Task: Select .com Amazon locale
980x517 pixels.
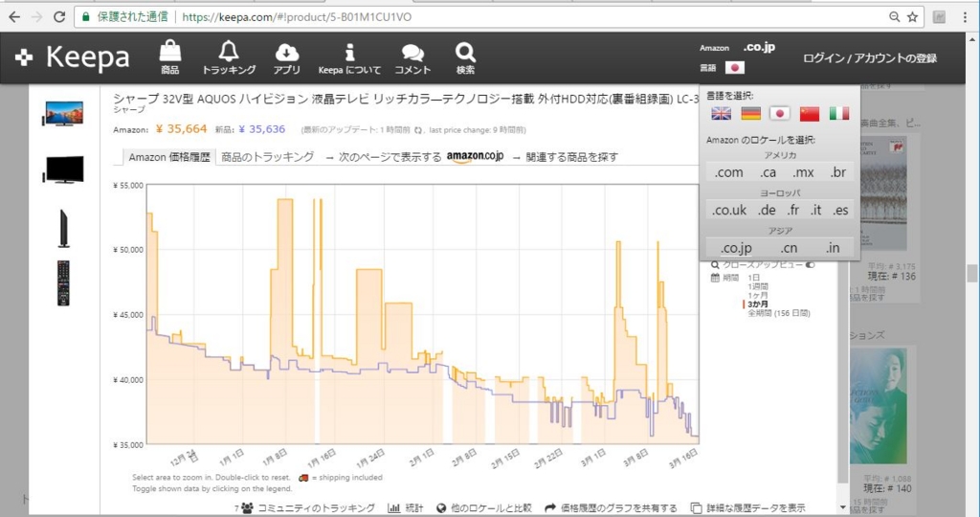Action: tap(728, 172)
